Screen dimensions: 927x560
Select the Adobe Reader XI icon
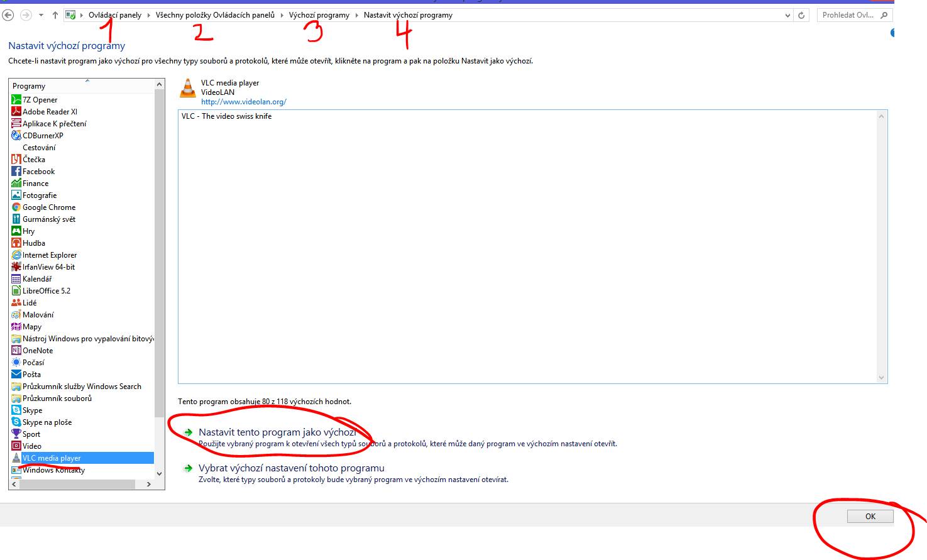(16, 111)
